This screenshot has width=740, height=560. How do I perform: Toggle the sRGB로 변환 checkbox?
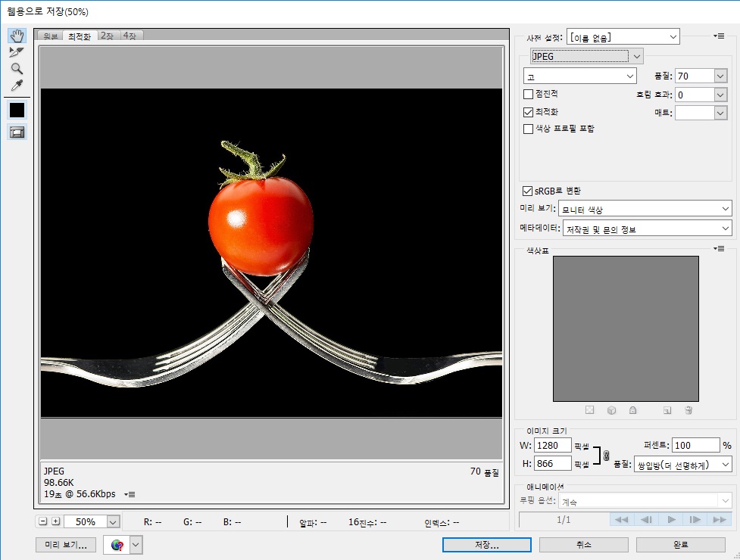coord(528,191)
